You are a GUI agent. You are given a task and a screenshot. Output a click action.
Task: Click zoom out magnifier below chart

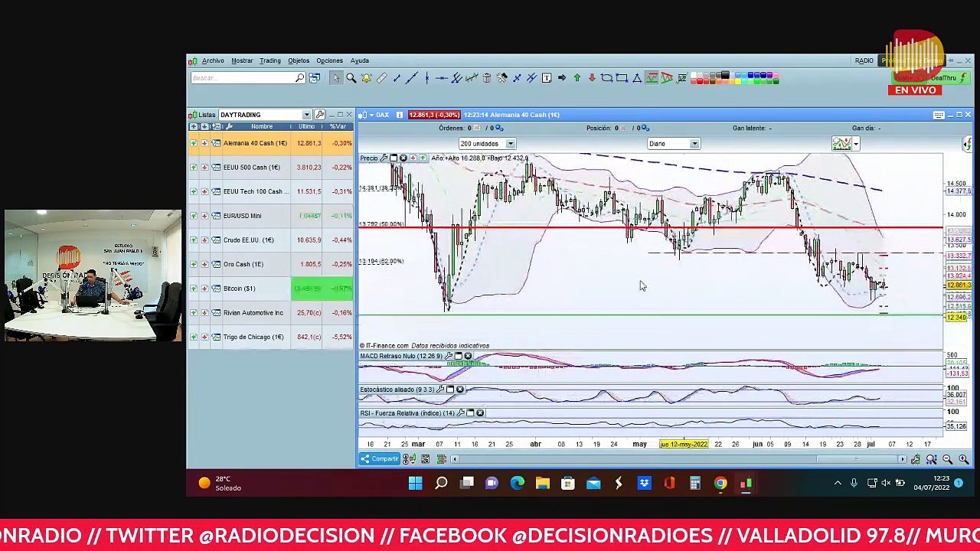point(948,459)
